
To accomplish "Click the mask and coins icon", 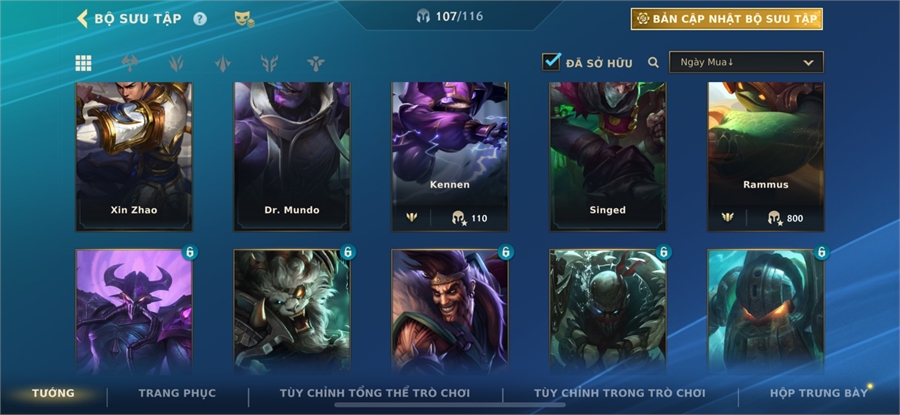I will pos(245,19).
